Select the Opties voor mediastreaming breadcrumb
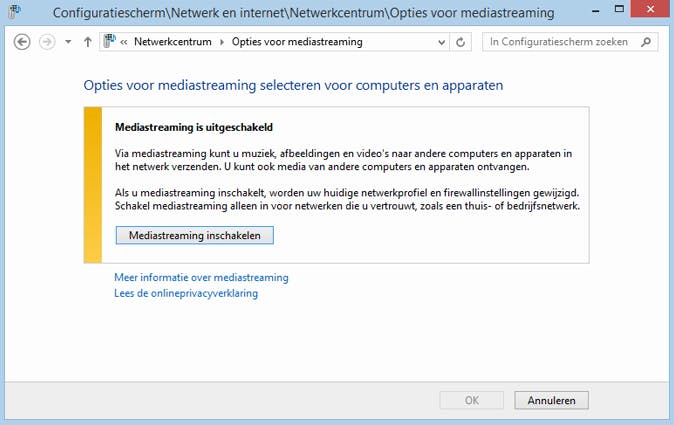 [297, 43]
